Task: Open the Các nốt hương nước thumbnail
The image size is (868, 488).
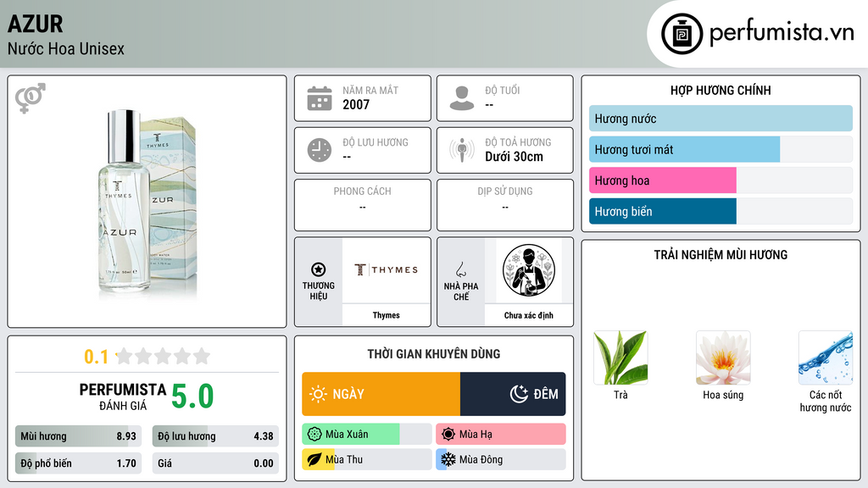Action: coord(826,358)
